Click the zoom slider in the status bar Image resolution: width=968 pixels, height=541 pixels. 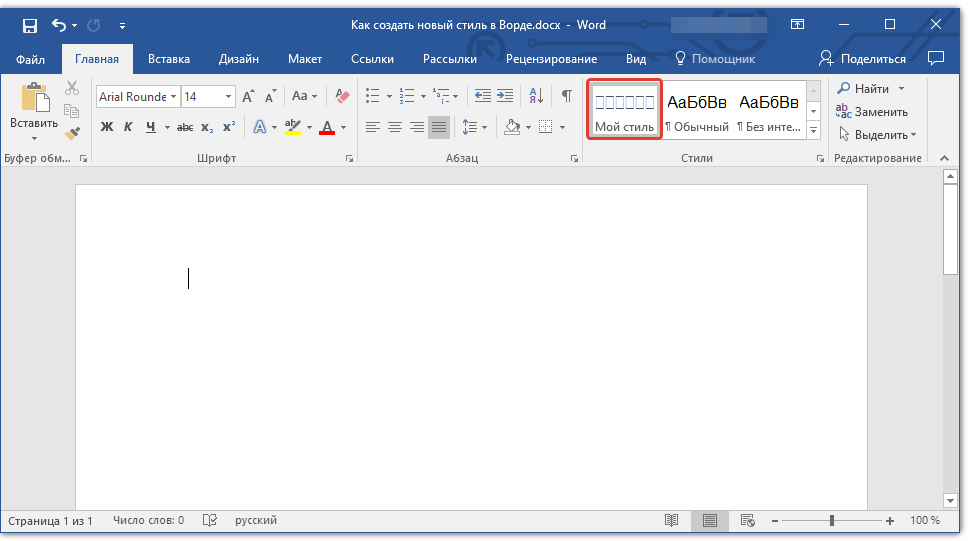pos(832,521)
